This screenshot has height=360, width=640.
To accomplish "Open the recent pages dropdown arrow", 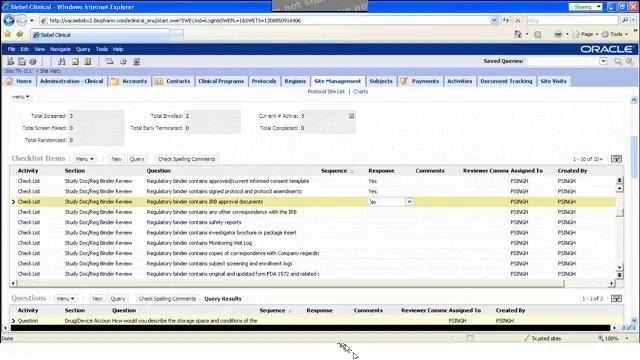I will [x=32, y=20].
